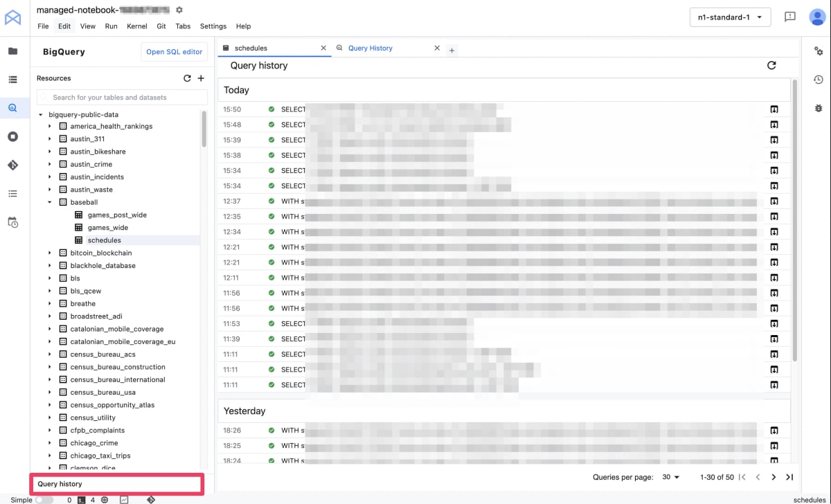Open the file browser folder icon
The image size is (831, 504).
[12, 51]
